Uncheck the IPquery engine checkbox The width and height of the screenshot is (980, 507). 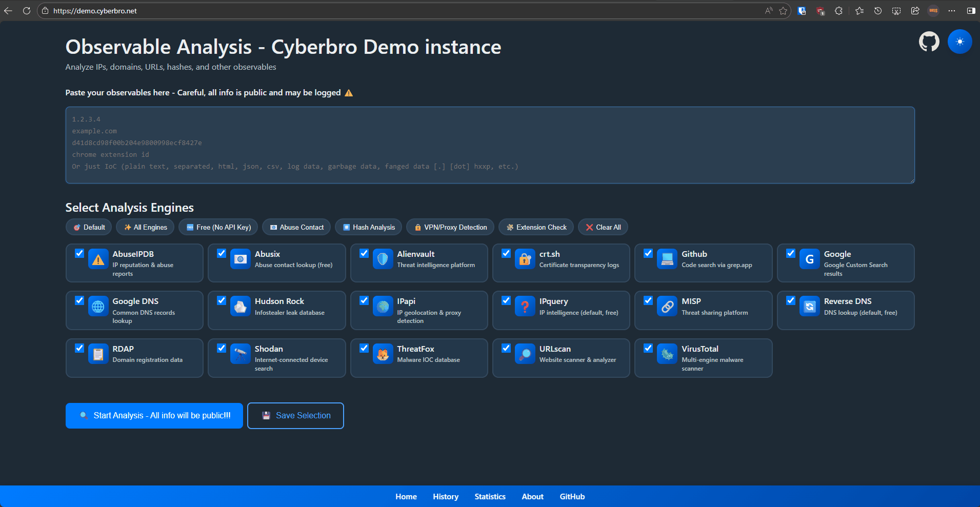[506, 300]
